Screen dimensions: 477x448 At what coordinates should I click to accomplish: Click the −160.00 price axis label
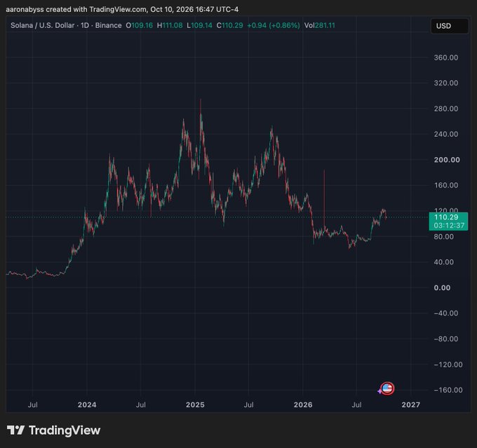click(x=448, y=390)
